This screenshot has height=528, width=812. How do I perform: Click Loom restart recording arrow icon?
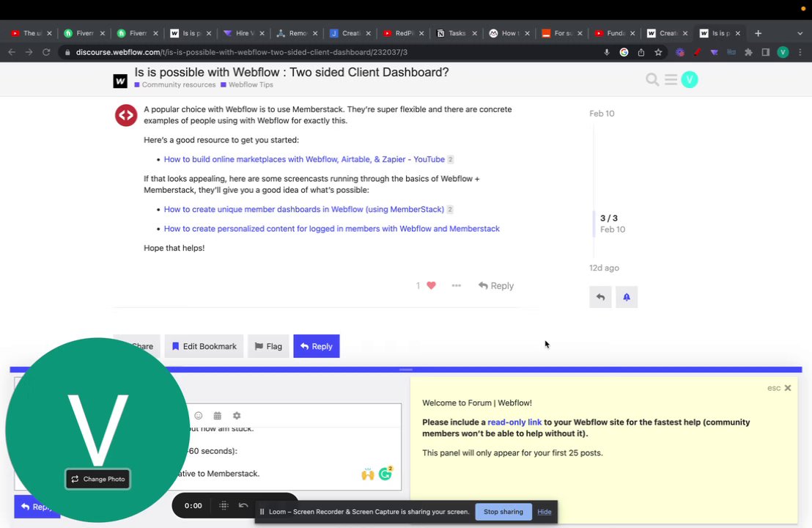click(x=243, y=505)
